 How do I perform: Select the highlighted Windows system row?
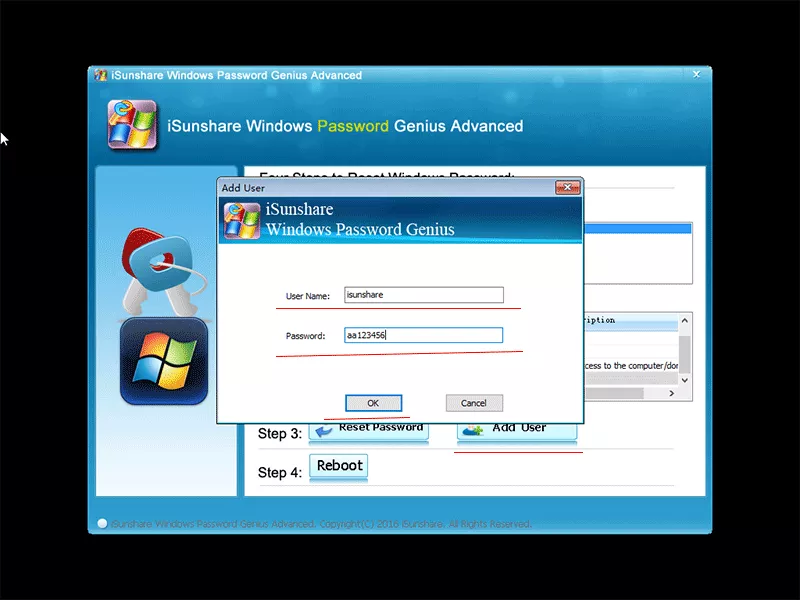638,228
